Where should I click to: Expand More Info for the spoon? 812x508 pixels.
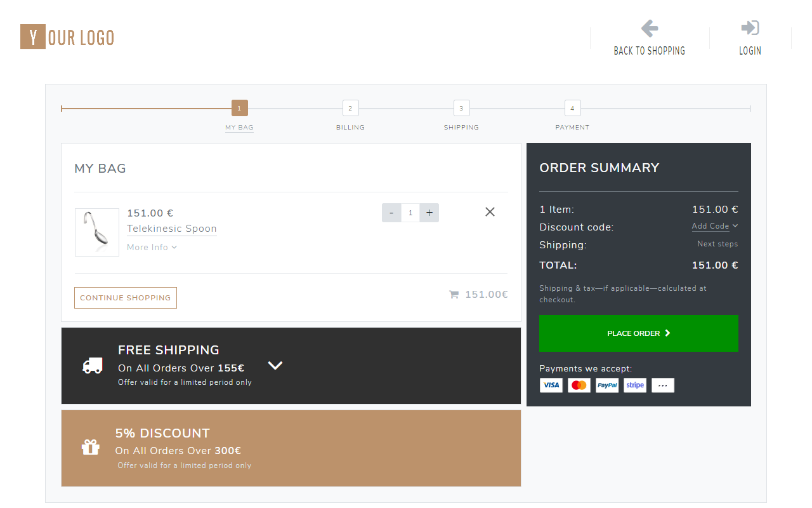pyautogui.click(x=152, y=247)
